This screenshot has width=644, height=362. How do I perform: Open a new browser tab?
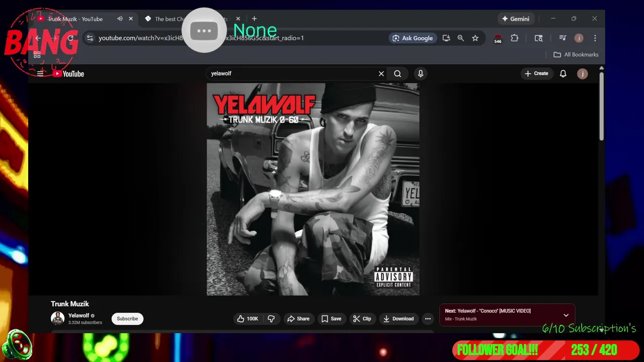click(x=254, y=19)
